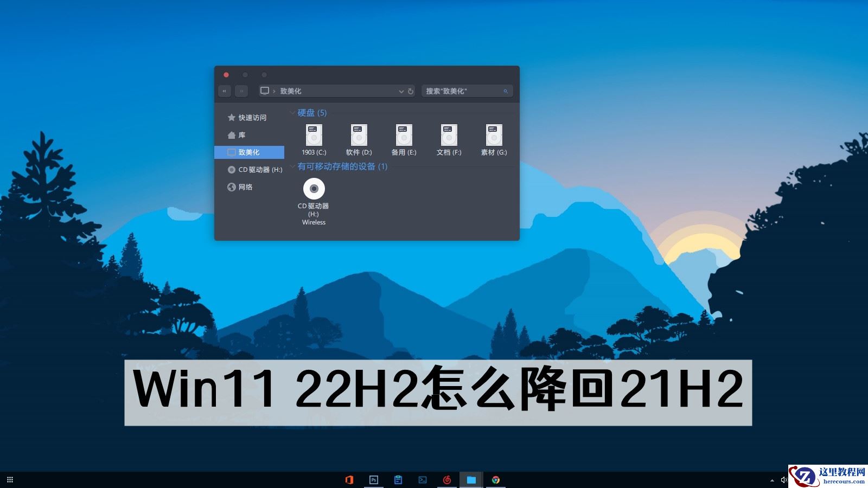Viewport: 868px width, 488px height.
Task: Open Adobe Photoshop from the taskbar
Action: (374, 480)
